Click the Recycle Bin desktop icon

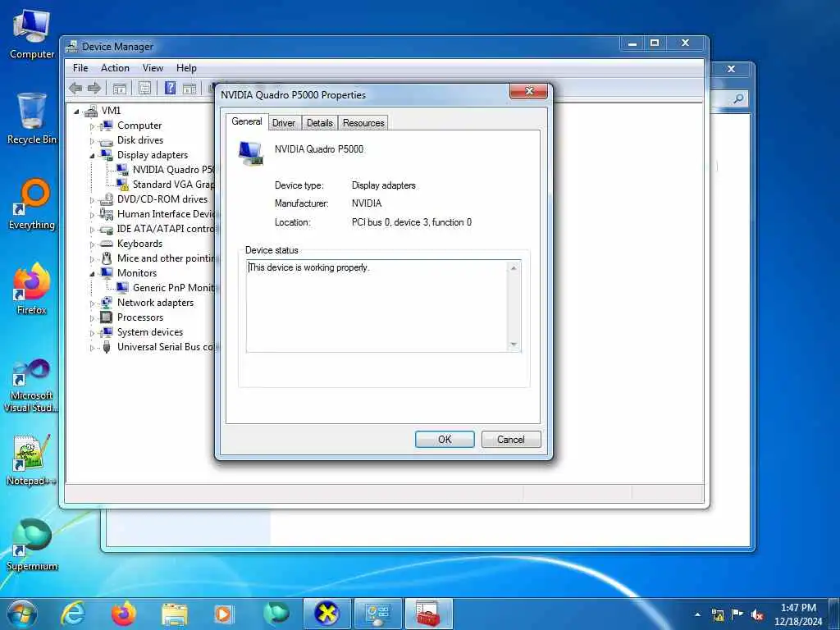click(x=32, y=119)
